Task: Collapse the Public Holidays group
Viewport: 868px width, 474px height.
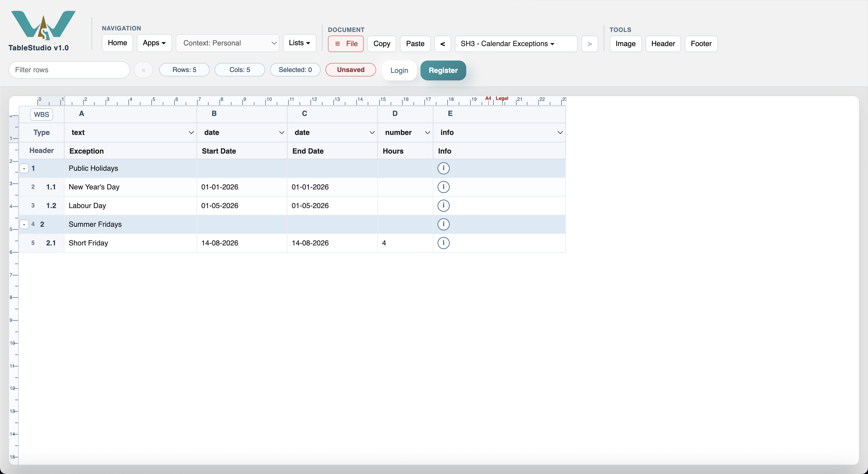Action: tap(24, 168)
